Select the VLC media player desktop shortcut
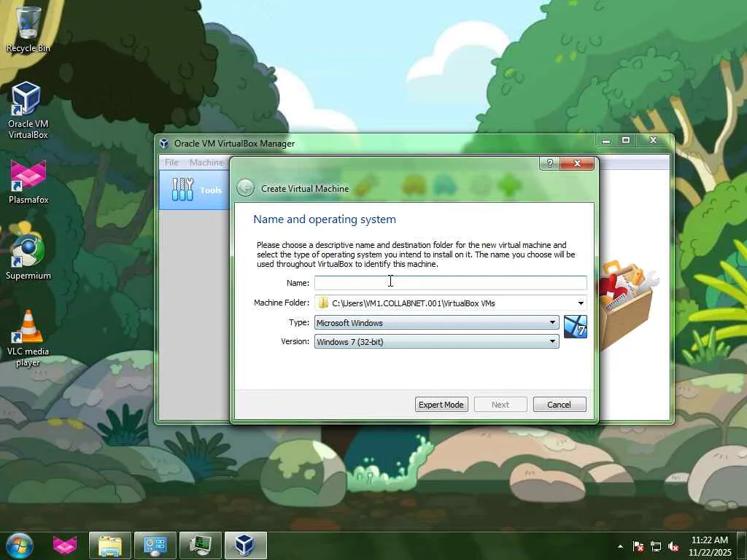747x560 pixels. (x=28, y=338)
